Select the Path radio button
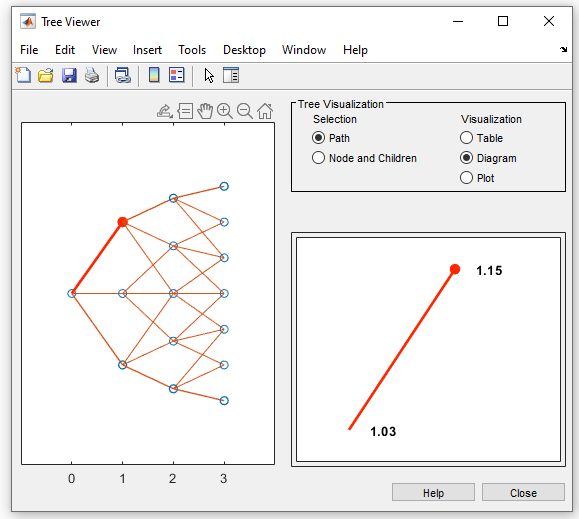The width and height of the screenshot is (579, 519). pos(318,138)
